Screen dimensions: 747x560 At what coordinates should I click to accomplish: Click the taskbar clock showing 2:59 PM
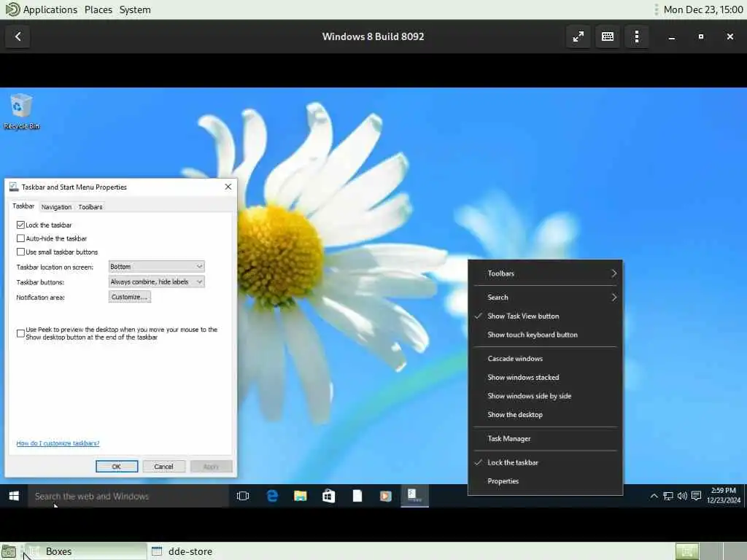tap(723, 496)
